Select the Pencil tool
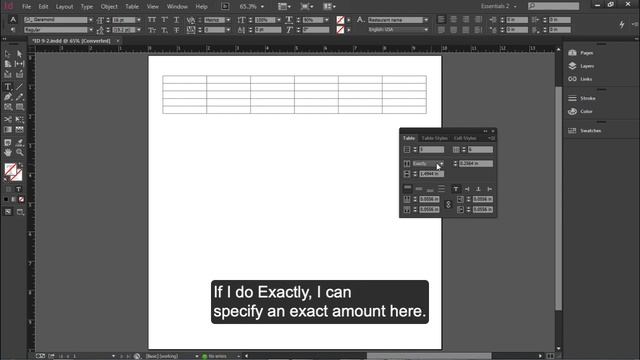The width and height of the screenshot is (640, 360). pos(19,97)
